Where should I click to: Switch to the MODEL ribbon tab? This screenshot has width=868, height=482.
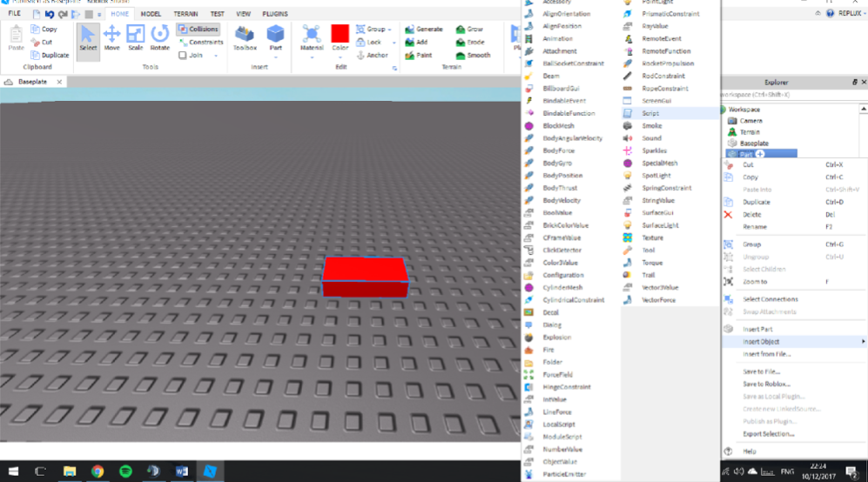151,14
